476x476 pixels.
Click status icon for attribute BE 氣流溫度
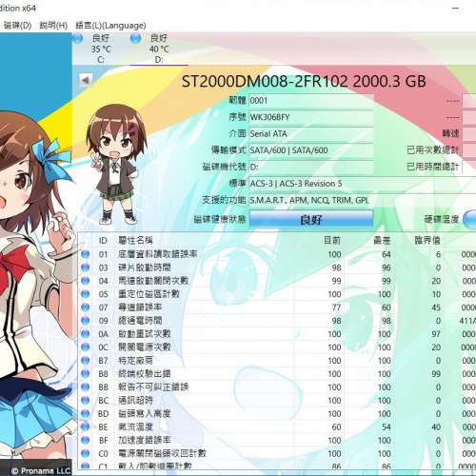[85, 427]
